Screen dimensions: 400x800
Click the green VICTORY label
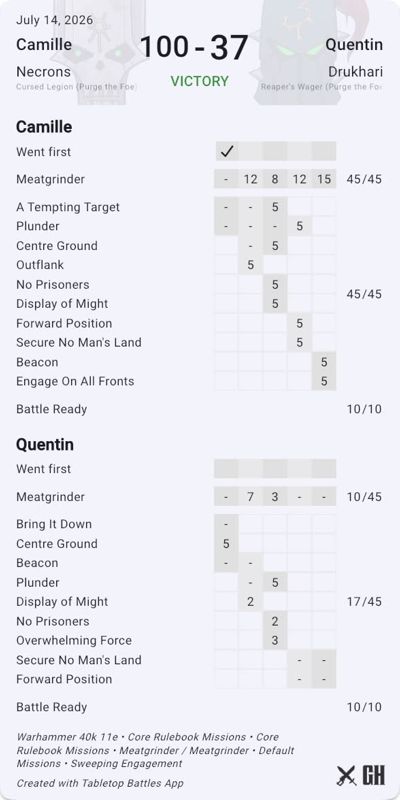199,81
